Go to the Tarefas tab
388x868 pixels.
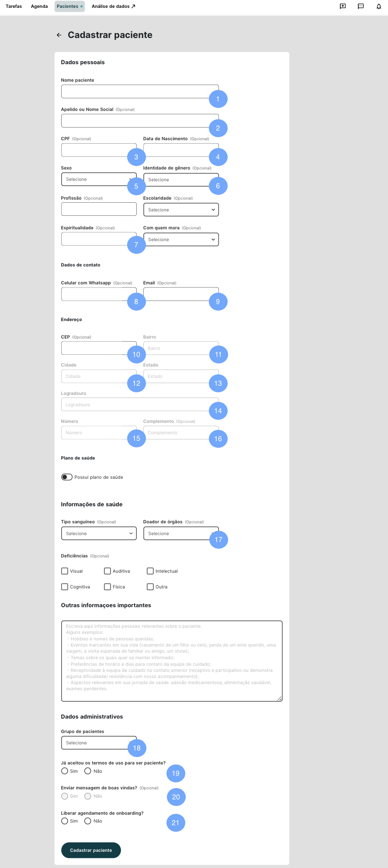(x=14, y=7)
